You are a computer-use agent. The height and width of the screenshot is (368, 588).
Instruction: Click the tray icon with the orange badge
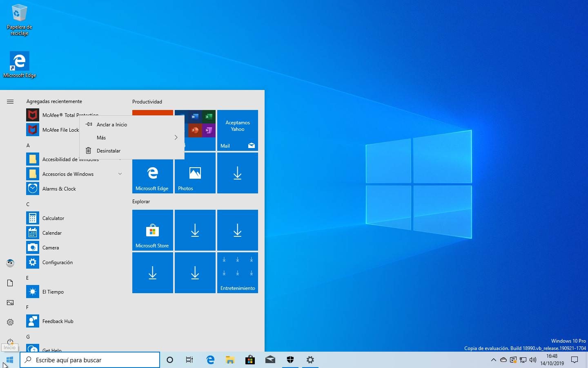point(513,360)
